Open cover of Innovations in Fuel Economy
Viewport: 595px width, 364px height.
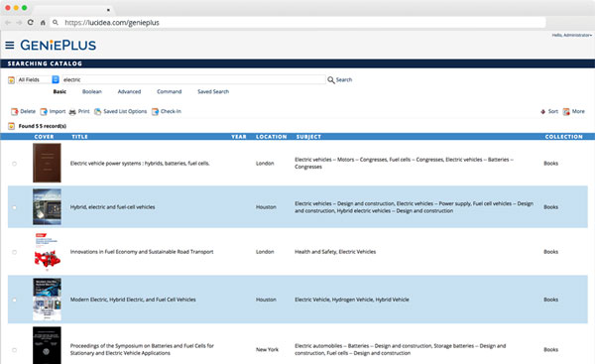pyautogui.click(x=47, y=251)
